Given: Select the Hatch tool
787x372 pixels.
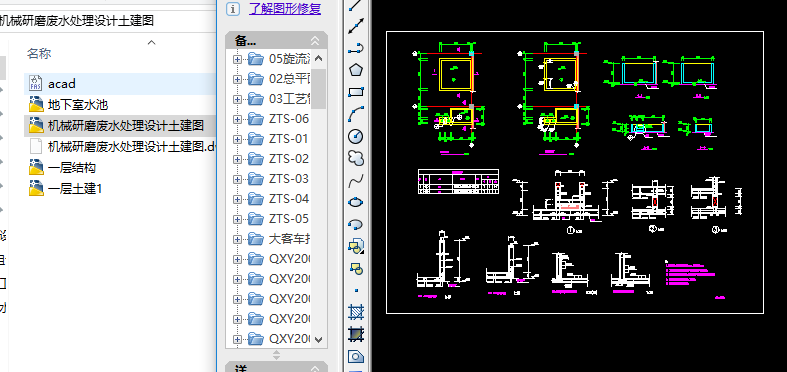Looking at the screenshot, I should (x=356, y=312).
